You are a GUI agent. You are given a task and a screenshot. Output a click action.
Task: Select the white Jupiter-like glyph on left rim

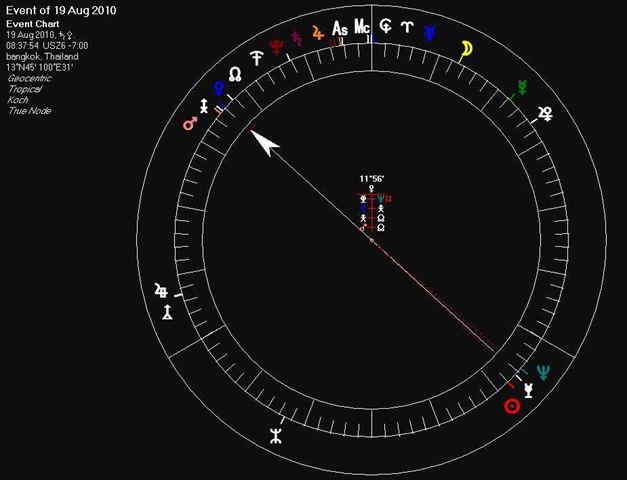click(x=161, y=290)
